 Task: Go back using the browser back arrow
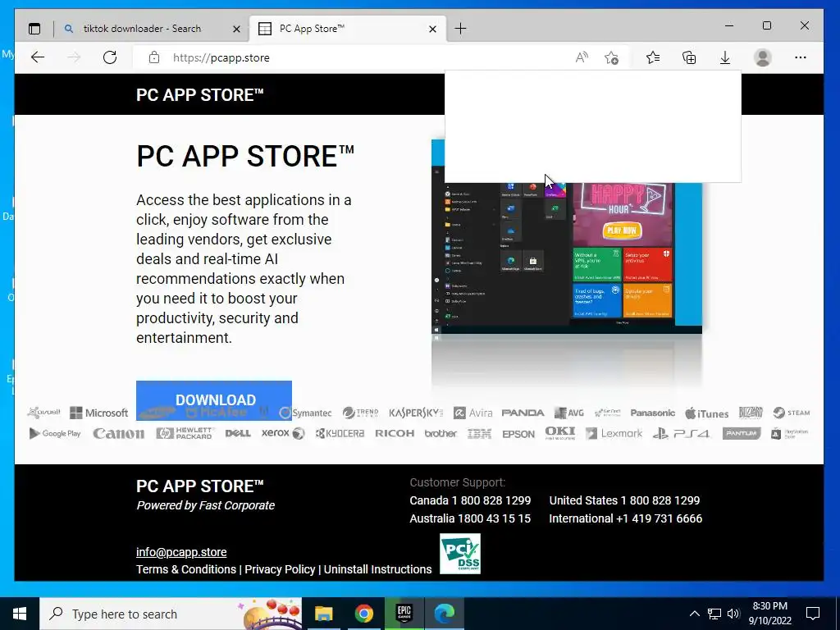click(x=38, y=57)
